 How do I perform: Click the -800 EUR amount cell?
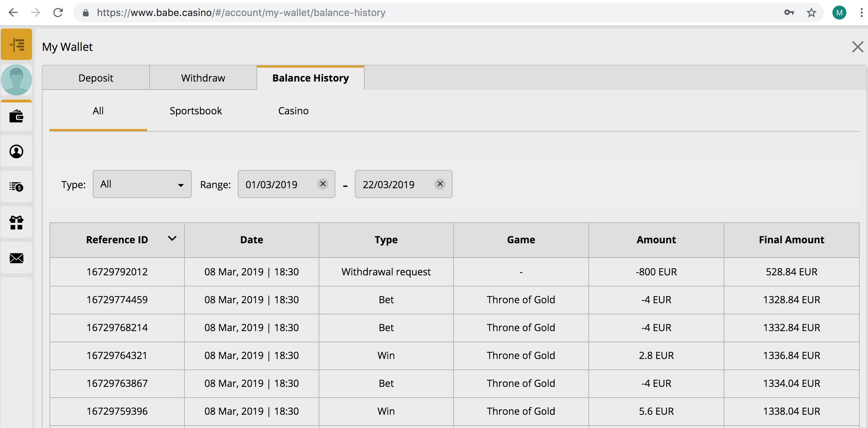tap(656, 272)
